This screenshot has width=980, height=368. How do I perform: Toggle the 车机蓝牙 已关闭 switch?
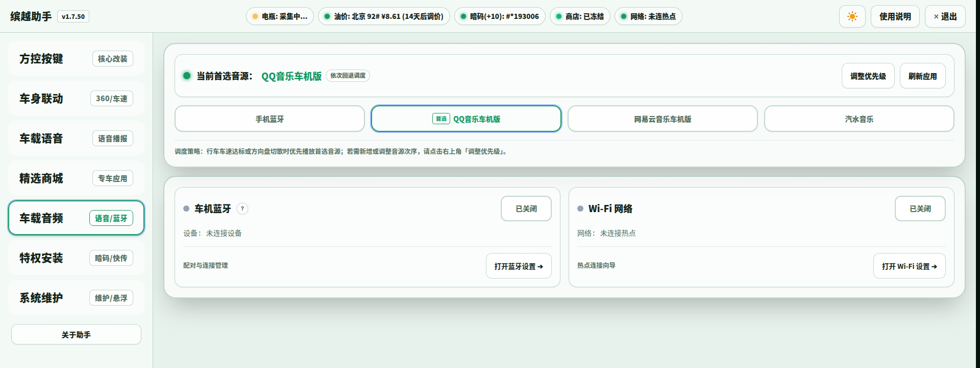(526, 209)
